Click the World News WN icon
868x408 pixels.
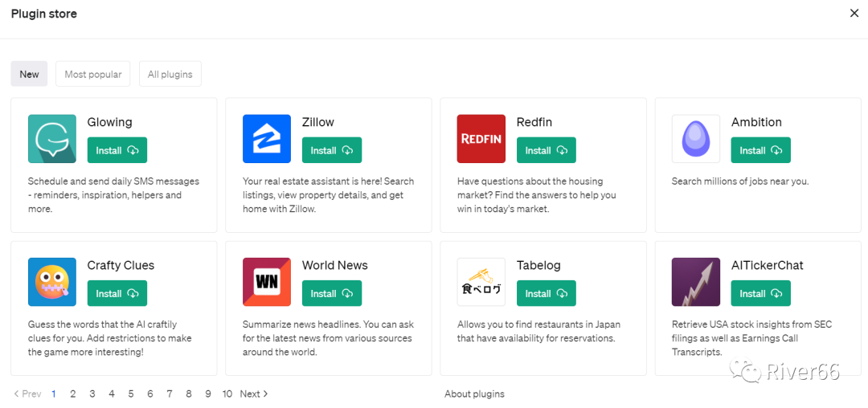coord(267,282)
